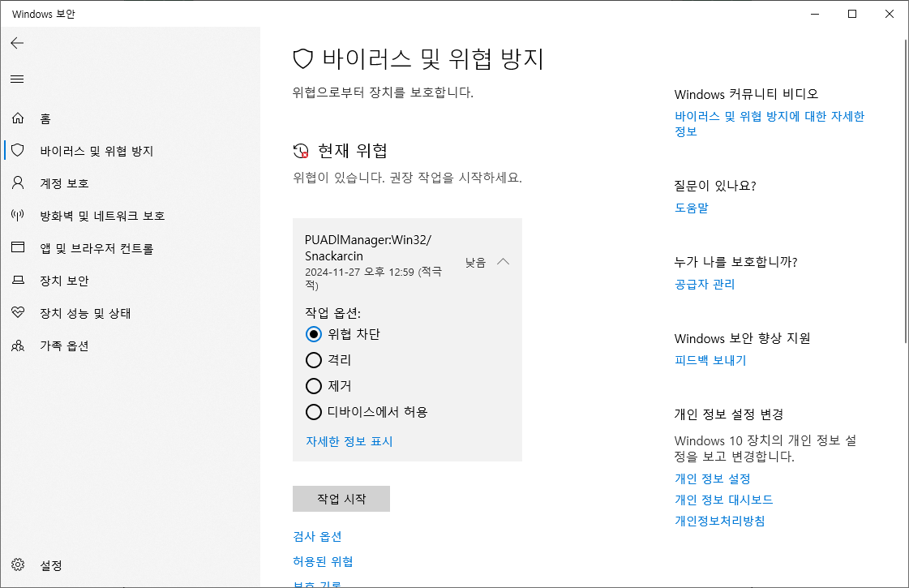Screen dimensions: 909x588
Task: Click the app and browser control window icon
Action: (18, 247)
